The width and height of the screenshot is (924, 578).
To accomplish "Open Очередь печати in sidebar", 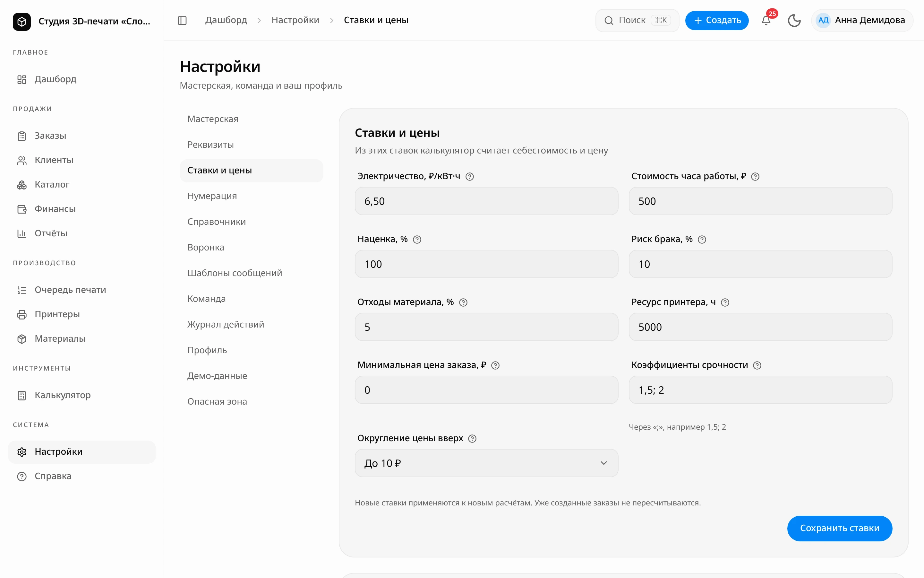I will pyautogui.click(x=82, y=290).
